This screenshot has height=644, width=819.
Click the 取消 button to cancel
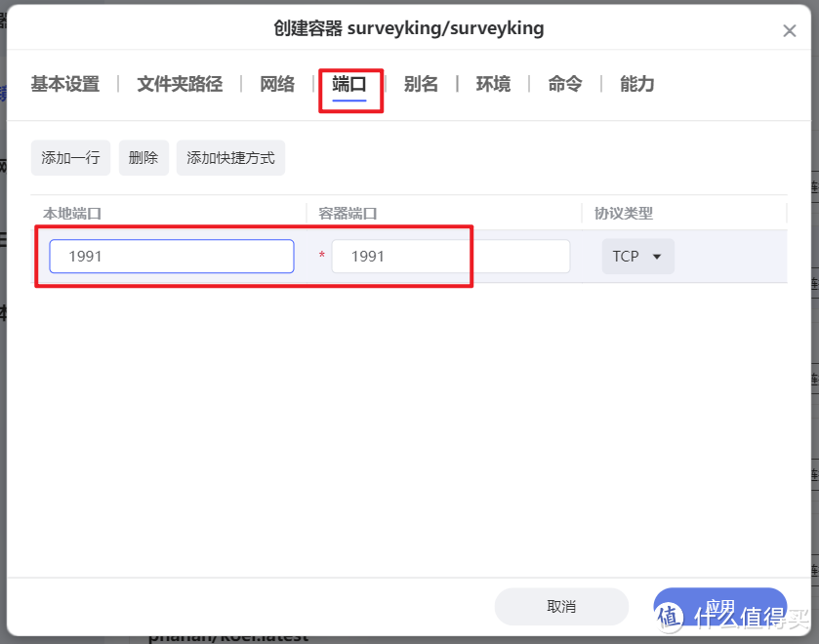pos(561,606)
